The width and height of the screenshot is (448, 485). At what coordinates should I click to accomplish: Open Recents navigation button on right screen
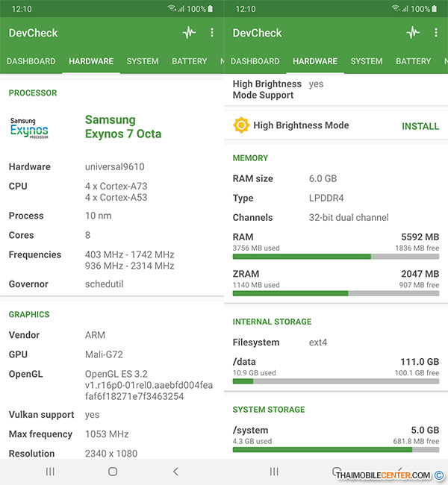[274, 472]
